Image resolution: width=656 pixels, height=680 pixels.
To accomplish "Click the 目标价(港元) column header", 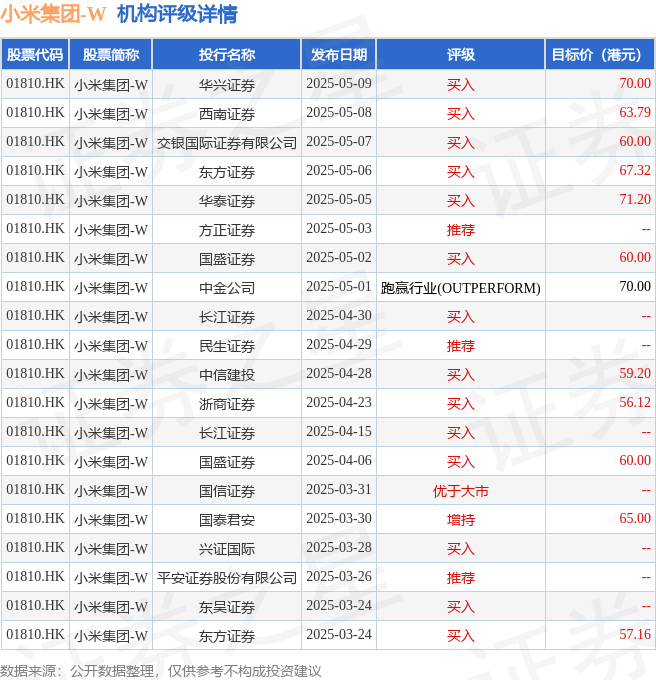I will (x=600, y=54).
